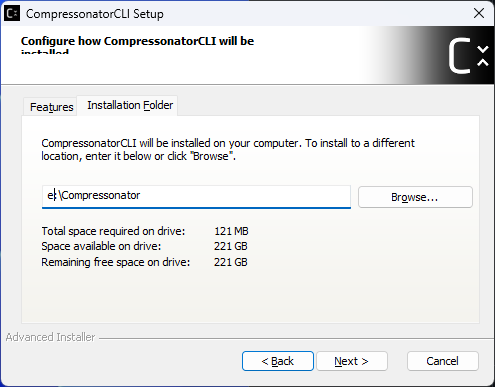Switch to the Features tab
This screenshot has width=495, height=387.
[51, 107]
